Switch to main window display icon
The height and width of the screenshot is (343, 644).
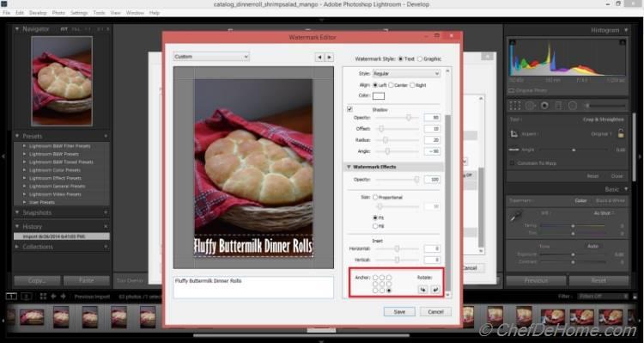coord(11,296)
